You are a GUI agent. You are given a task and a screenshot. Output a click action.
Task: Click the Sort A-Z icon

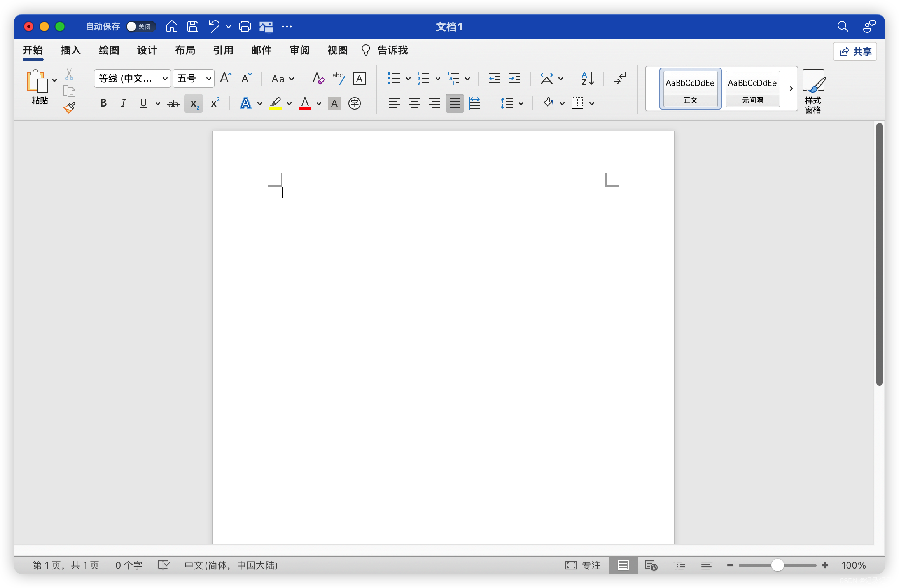tap(587, 79)
